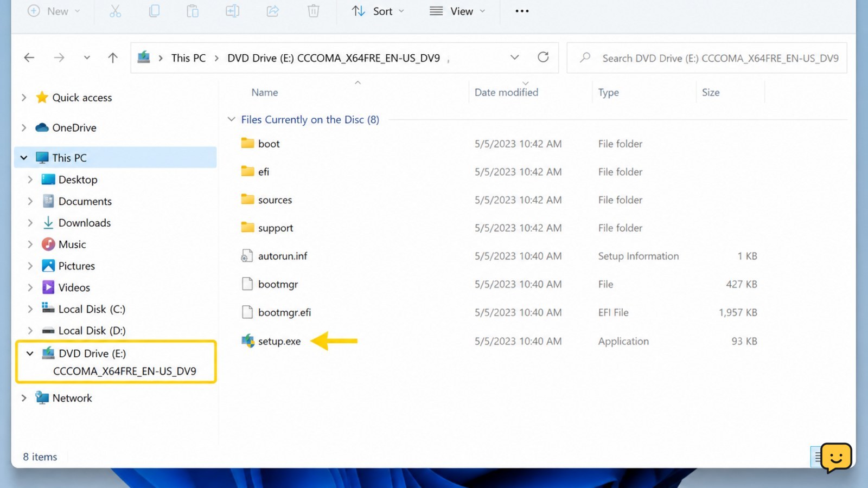Image resolution: width=868 pixels, height=488 pixels.
Task: Select Pictures in the navigation pane
Action: (x=76, y=266)
